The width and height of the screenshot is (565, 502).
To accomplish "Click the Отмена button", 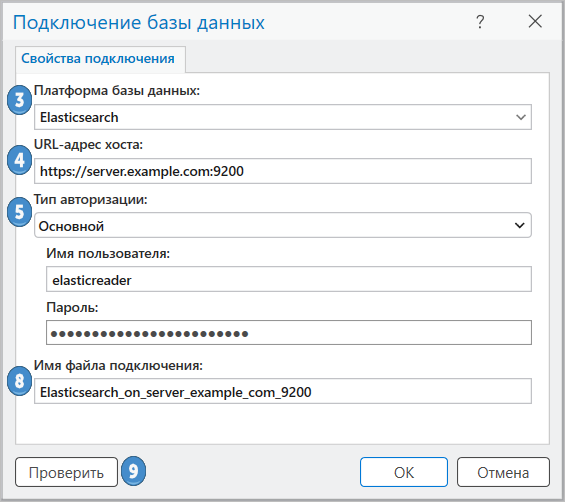I will (x=503, y=472).
